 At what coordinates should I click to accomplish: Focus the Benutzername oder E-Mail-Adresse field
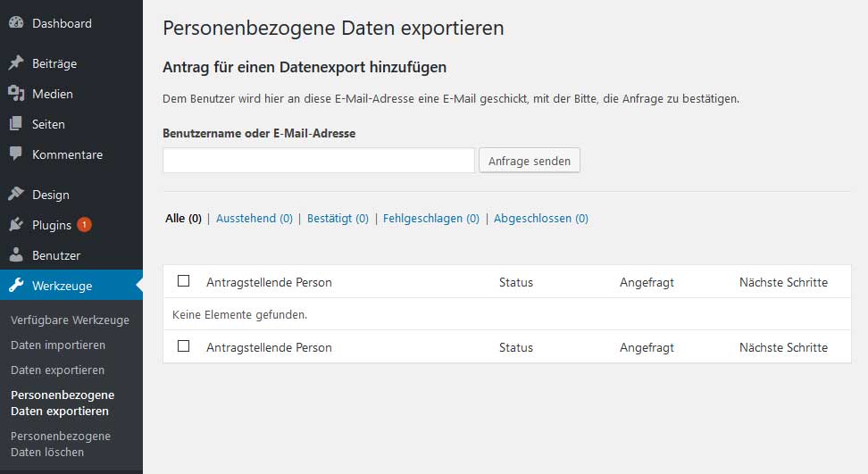click(x=319, y=161)
